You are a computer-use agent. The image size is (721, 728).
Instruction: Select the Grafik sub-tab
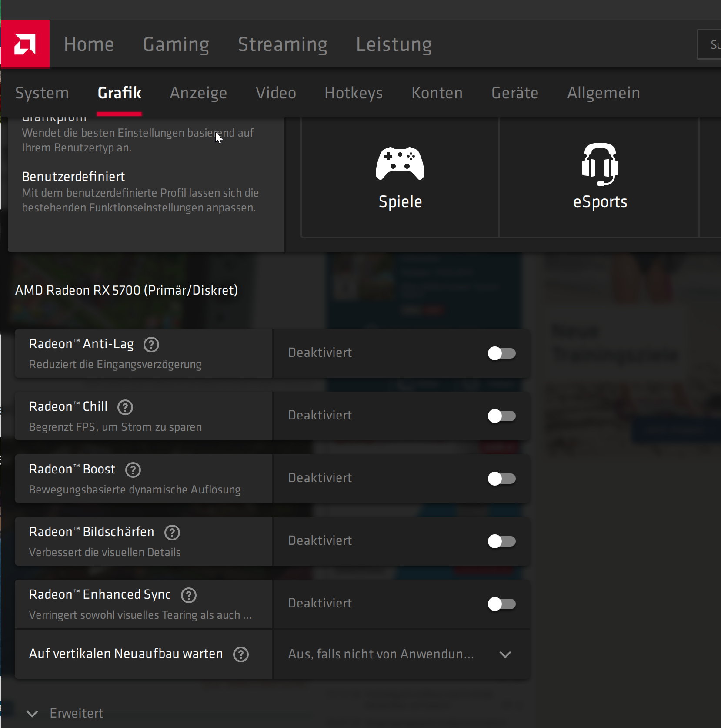pos(120,93)
